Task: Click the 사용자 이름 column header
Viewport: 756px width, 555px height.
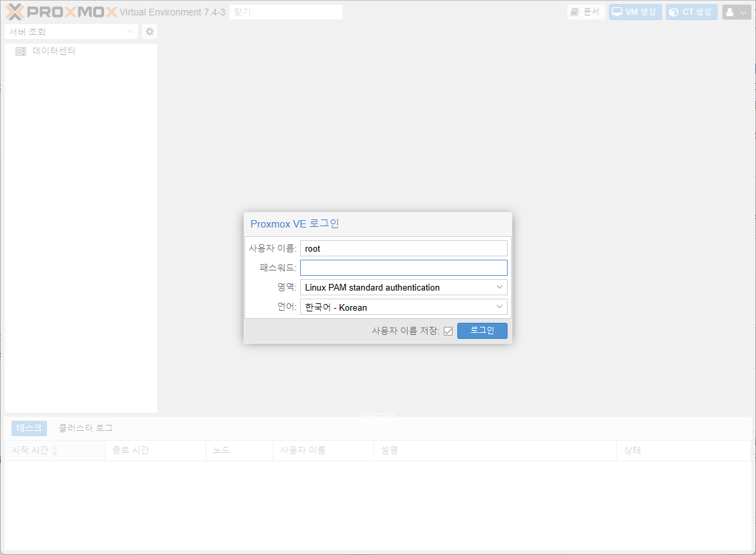Action: pyautogui.click(x=323, y=450)
